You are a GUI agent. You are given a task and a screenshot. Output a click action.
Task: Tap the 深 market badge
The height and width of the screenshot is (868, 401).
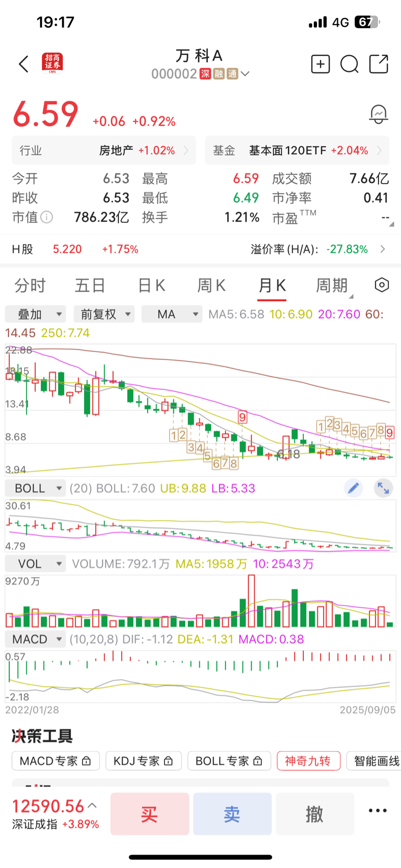coord(205,74)
